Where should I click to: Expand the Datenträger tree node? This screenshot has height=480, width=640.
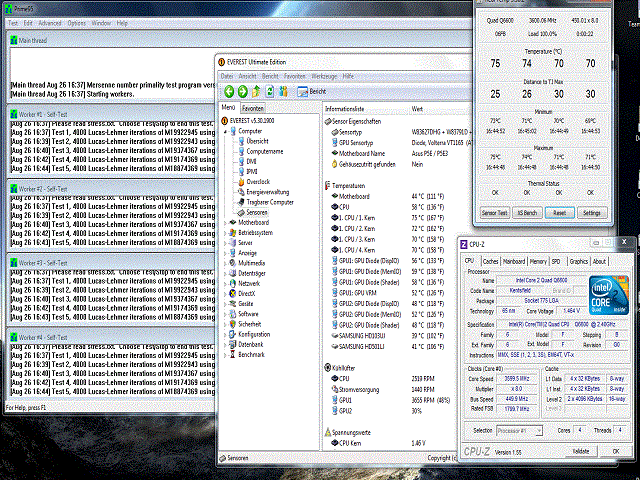[225, 273]
